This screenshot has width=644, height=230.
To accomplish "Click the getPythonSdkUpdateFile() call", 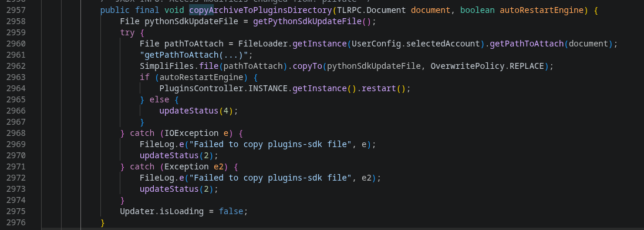I will [312, 21].
